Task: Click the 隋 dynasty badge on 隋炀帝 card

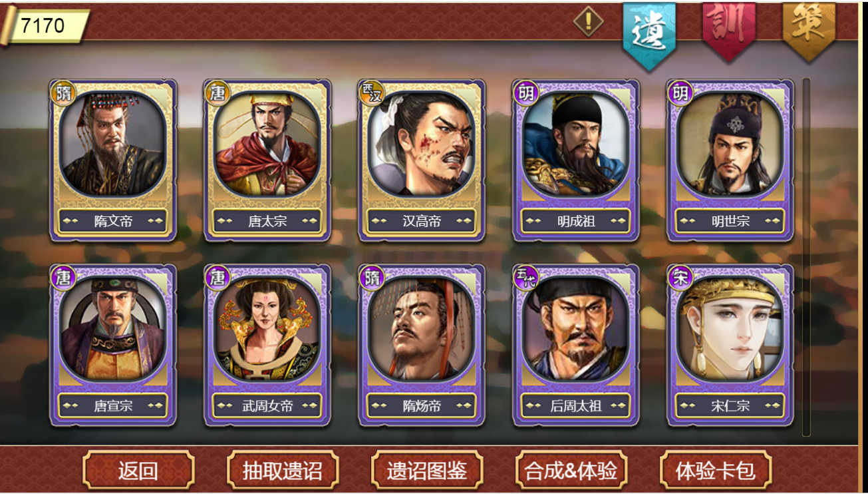Action: [x=372, y=277]
